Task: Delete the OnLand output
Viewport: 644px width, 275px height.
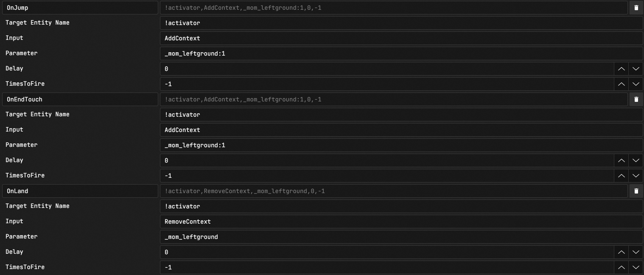Action: [x=636, y=191]
